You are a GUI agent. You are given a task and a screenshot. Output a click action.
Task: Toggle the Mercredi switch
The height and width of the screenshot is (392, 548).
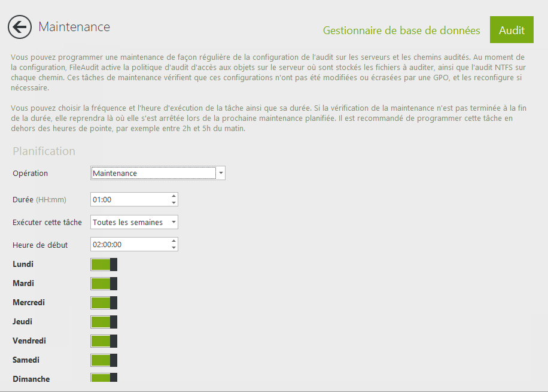click(103, 303)
